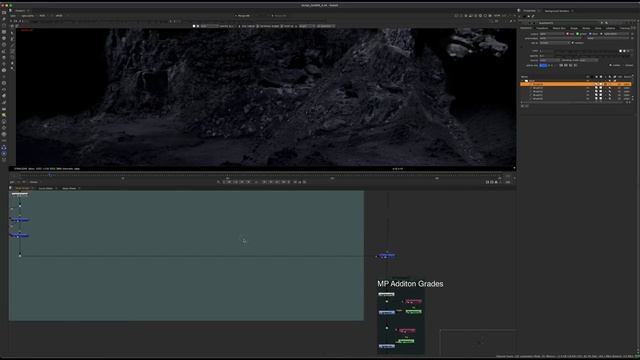Select the RotoPaint Clone tool

[x=12, y=58]
